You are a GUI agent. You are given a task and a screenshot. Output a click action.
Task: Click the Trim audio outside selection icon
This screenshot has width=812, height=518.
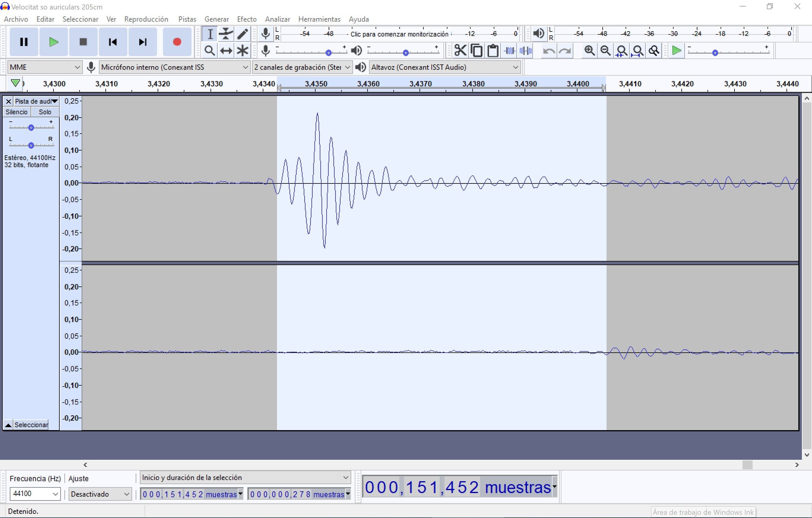(x=510, y=50)
